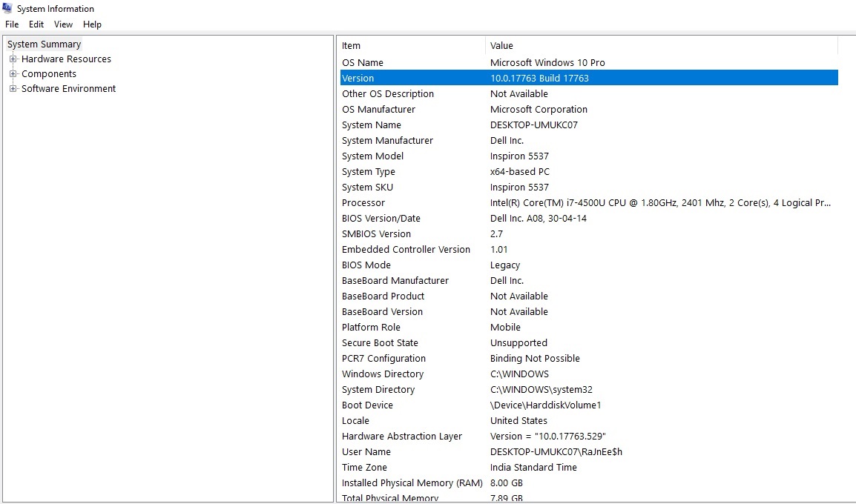Select the Hardware Resources tree item
The height and width of the screenshot is (504, 856).
coord(66,59)
